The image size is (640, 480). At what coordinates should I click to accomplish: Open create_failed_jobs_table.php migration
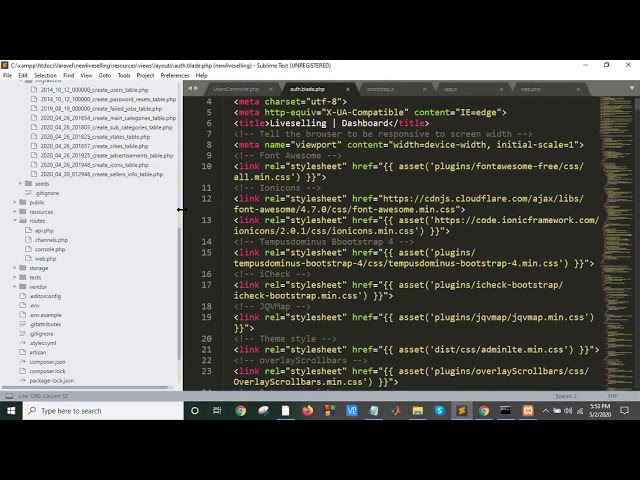101,109
